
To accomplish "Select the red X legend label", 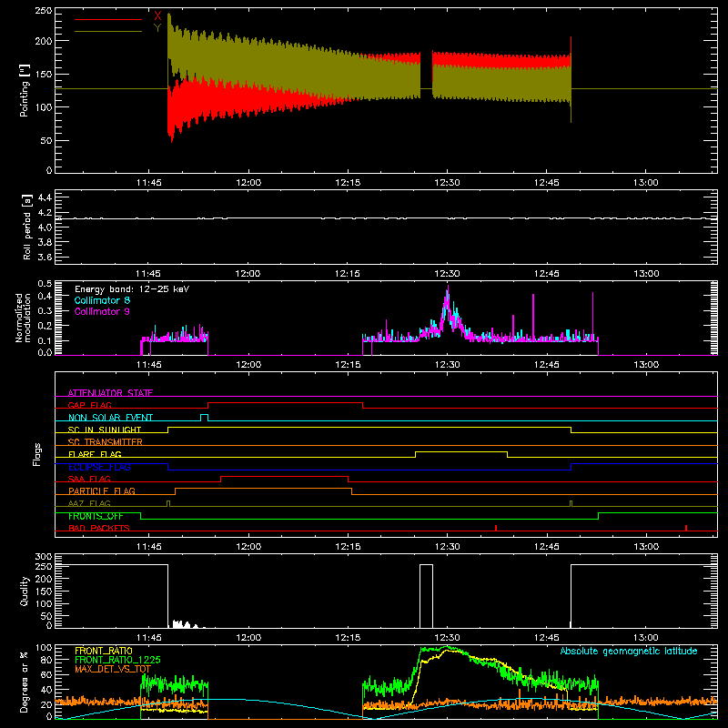I will [x=157, y=16].
